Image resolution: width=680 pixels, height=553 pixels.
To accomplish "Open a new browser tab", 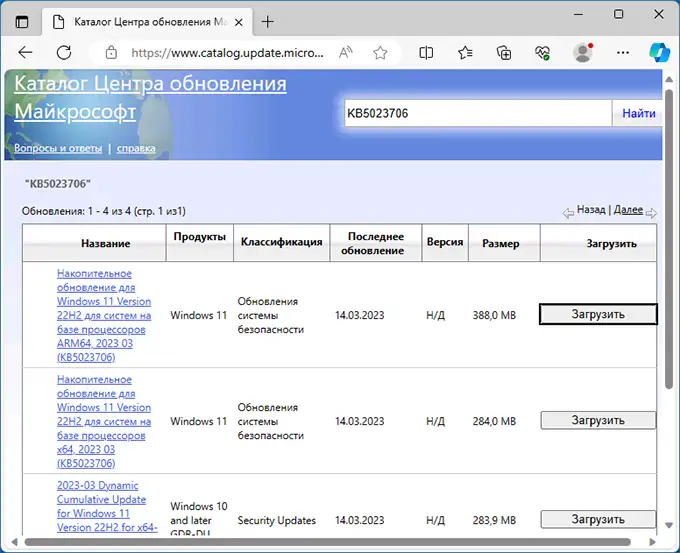I will click(268, 22).
